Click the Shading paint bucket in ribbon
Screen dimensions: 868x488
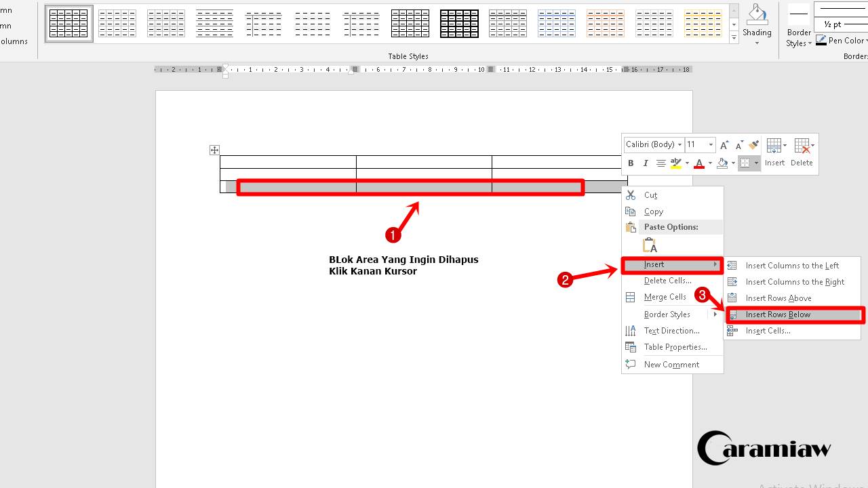(757, 15)
